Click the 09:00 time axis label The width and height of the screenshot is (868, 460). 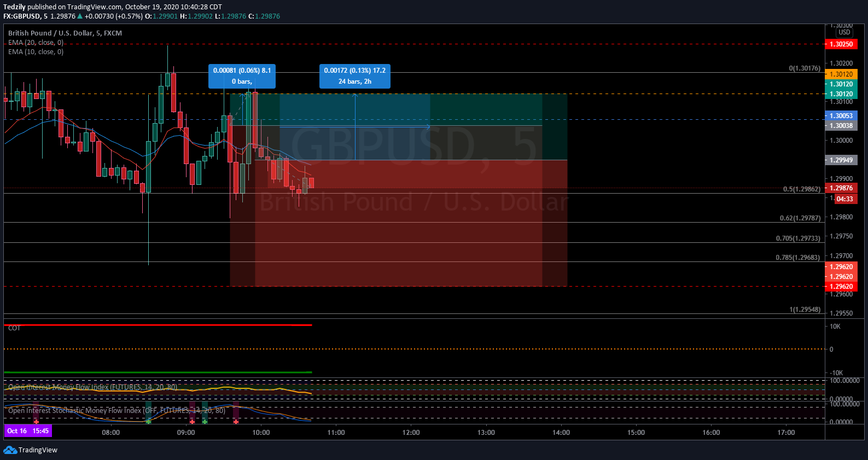[186, 433]
